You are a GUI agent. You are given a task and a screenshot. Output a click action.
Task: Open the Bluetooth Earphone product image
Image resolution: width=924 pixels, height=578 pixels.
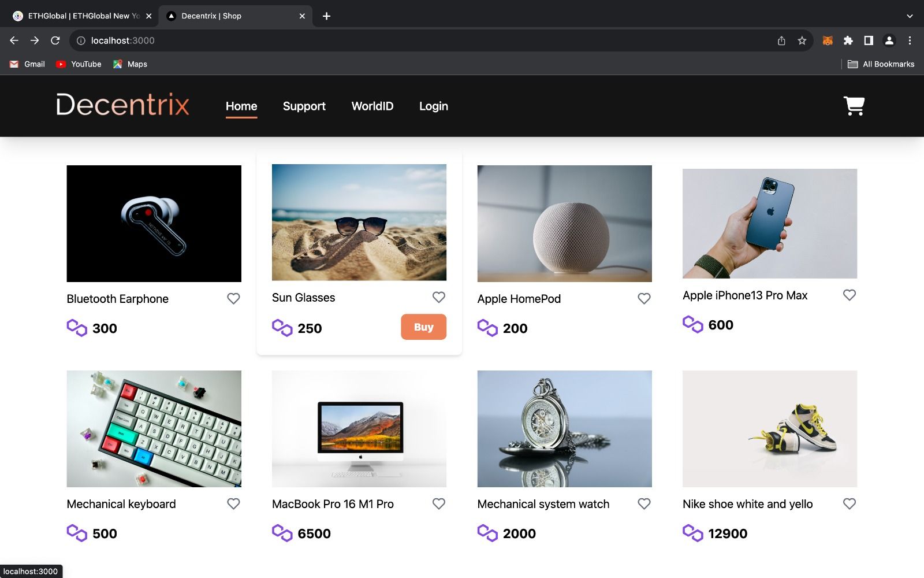(154, 224)
